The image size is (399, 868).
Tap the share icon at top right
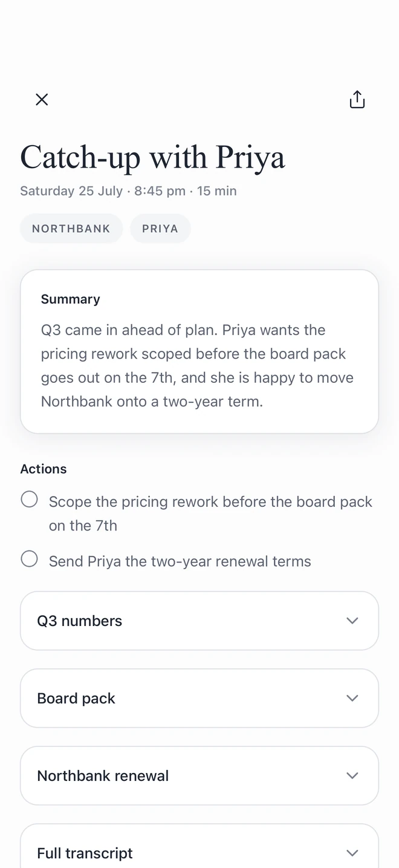point(357,100)
